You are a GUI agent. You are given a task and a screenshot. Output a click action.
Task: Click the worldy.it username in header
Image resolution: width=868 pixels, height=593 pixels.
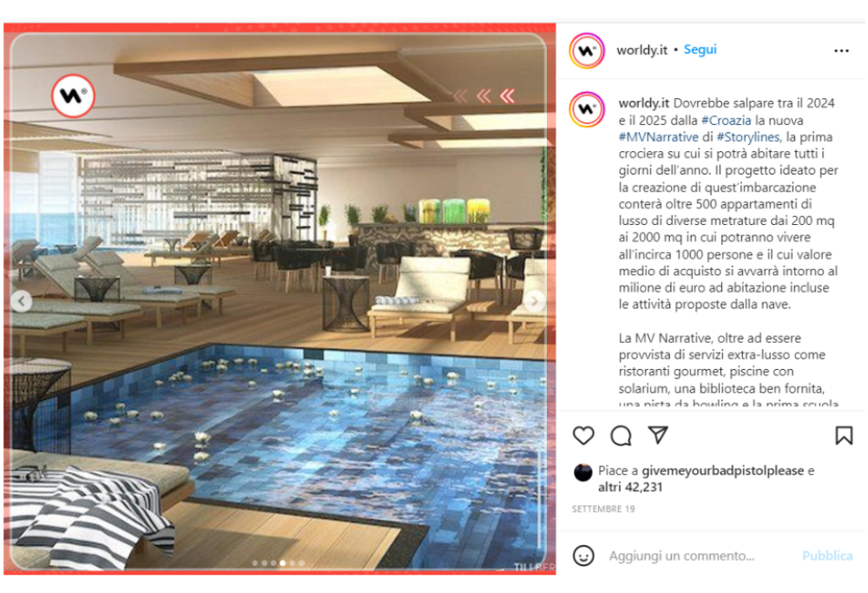641,50
